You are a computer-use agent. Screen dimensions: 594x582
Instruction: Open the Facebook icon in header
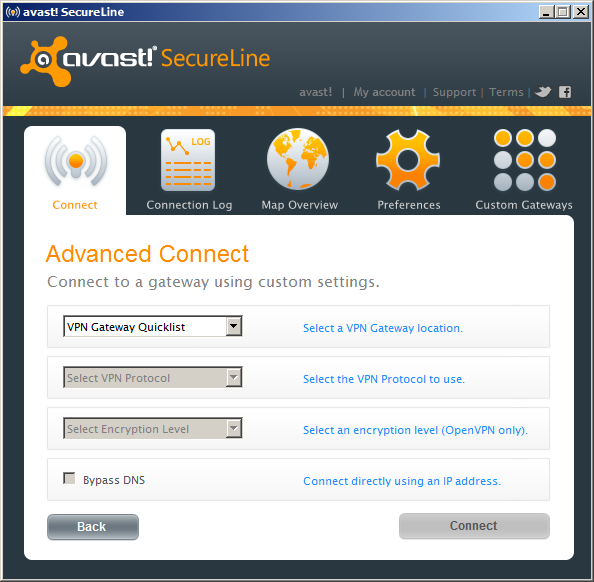[565, 92]
